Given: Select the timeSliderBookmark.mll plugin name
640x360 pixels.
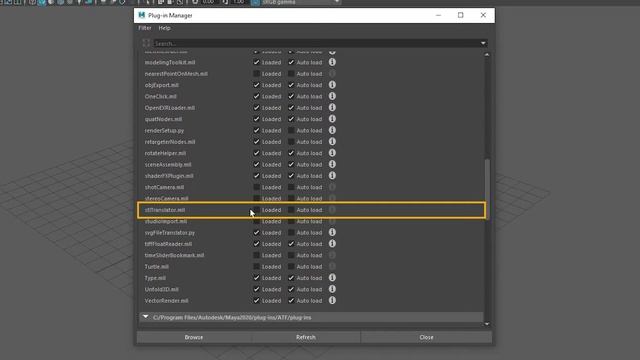Looking at the screenshot, I should coord(174,255).
